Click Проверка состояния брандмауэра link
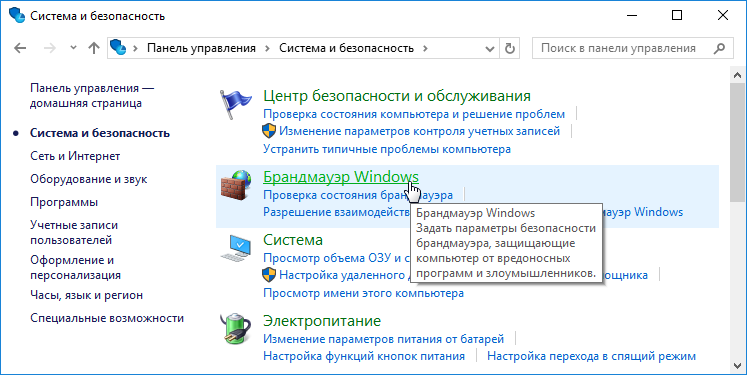Screen dimensions: 747x375 tap(358, 195)
